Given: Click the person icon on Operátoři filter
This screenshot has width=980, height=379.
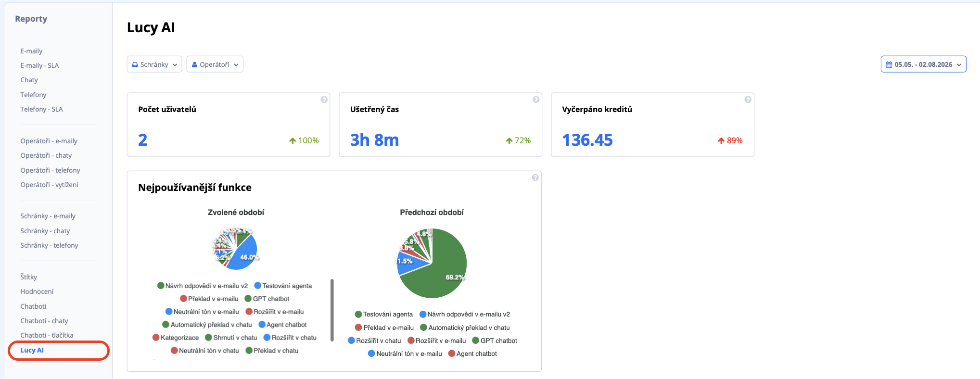Looking at the screenshot, I should [x=194, y=64].
